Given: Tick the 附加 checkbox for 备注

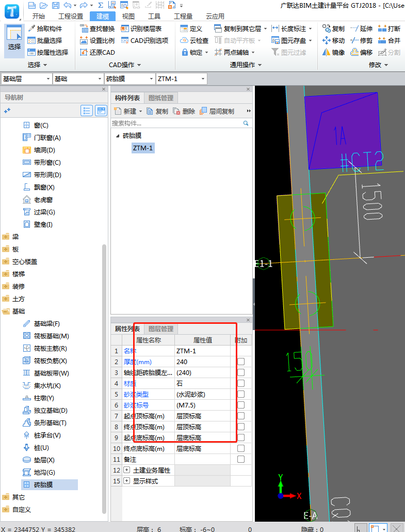Looking at the screenshot, I should click(x=241, y=459).
